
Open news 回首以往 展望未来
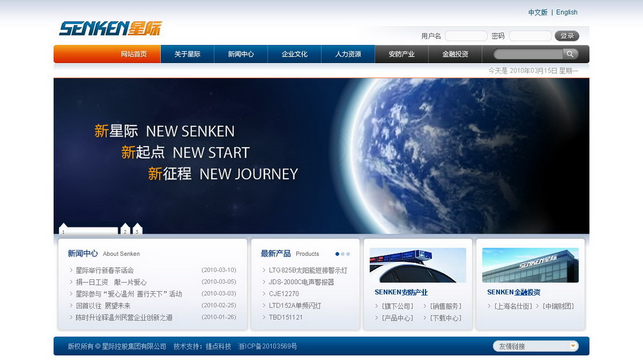103,306
